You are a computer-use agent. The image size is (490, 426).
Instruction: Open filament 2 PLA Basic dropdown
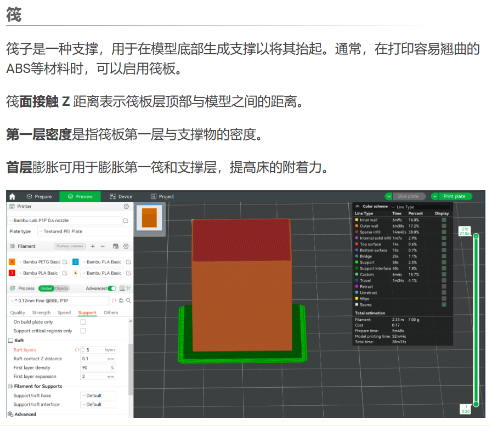pyautogui.click(x=102, y=262)
